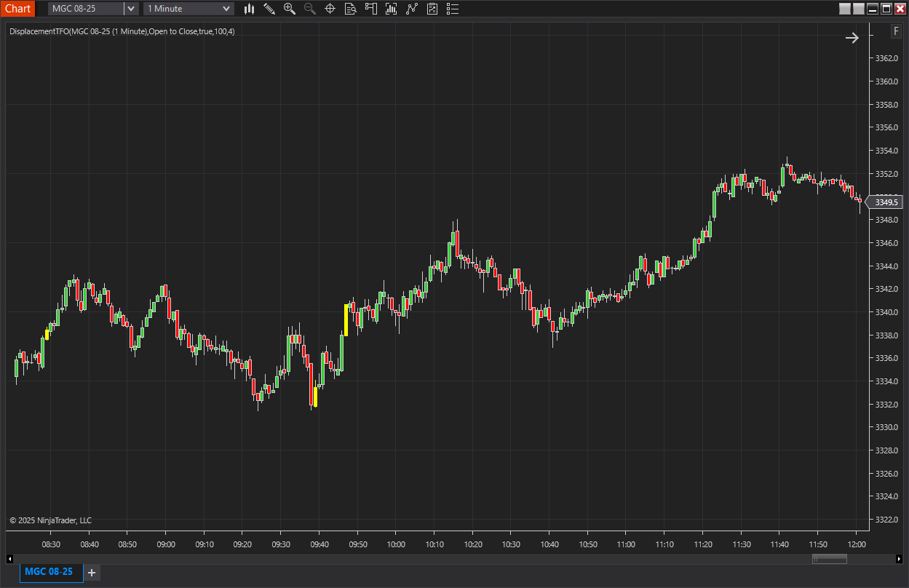Open the Strategies line-nodes icon
Viewport: 909px width, 588px height.
click(x=412, y=9)
